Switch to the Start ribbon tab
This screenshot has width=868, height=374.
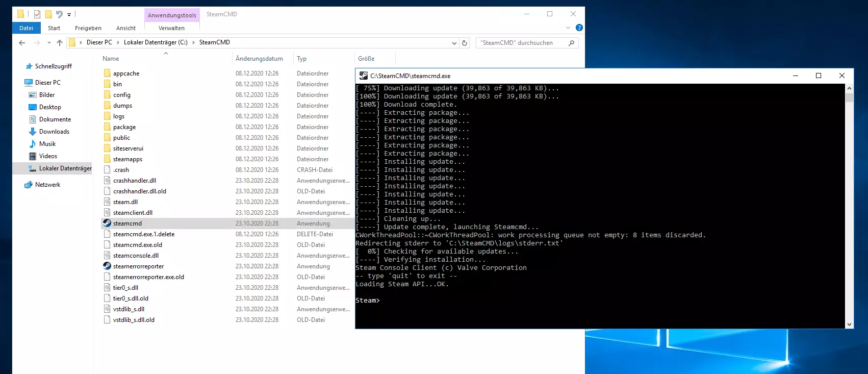54,28
